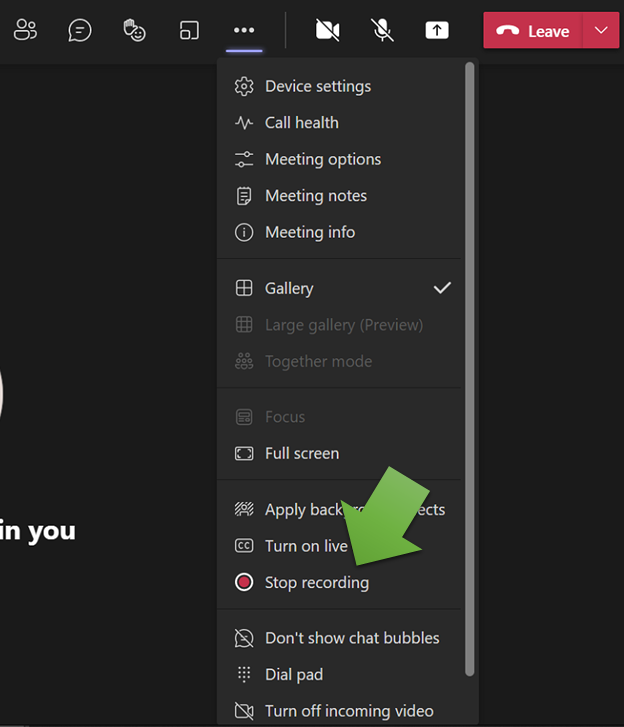The height and width of the screenshot is (727, 624).
Task: Select the Gallery view
Action: pyautogui.click(x=339, y=288)
